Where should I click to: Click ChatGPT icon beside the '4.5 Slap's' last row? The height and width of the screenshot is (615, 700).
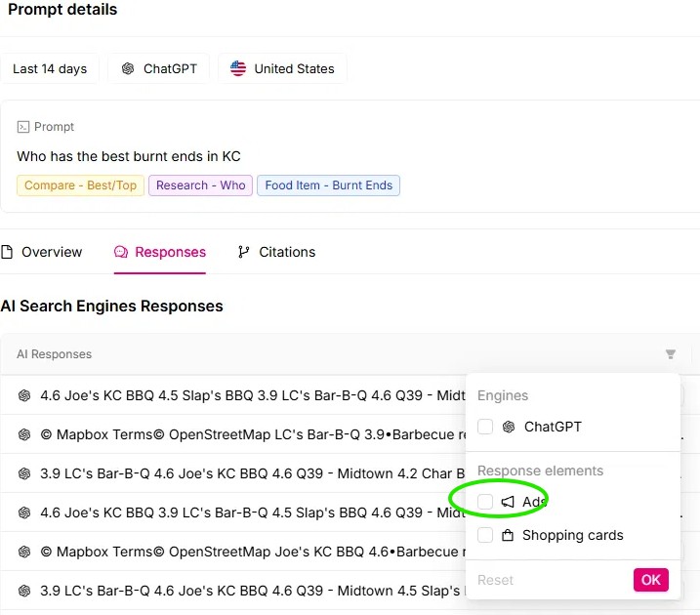[x=24, y=591]
